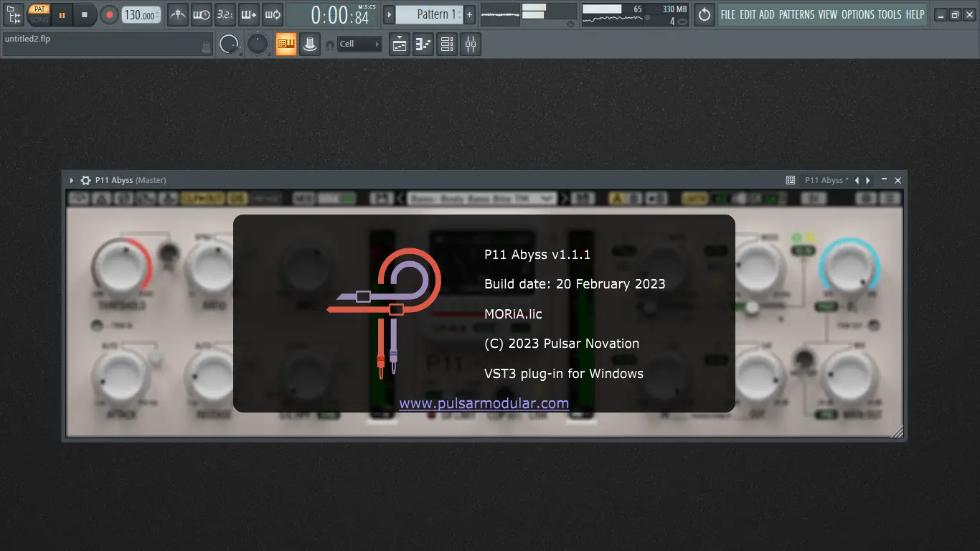Image resolution: width=980 pixels, height=551 pixels.
Task: Click the gear icon in P11 Abyss title bar
Action: coord(86,180)
